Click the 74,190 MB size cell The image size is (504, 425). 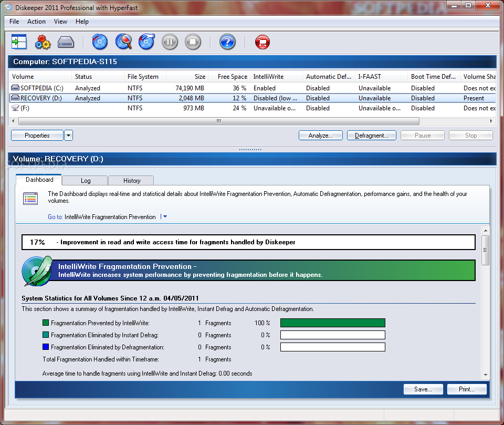coord(190,88)
